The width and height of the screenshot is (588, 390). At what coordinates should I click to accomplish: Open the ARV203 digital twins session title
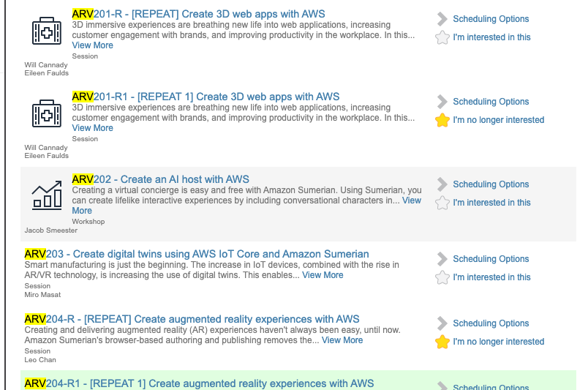[197, 254]
